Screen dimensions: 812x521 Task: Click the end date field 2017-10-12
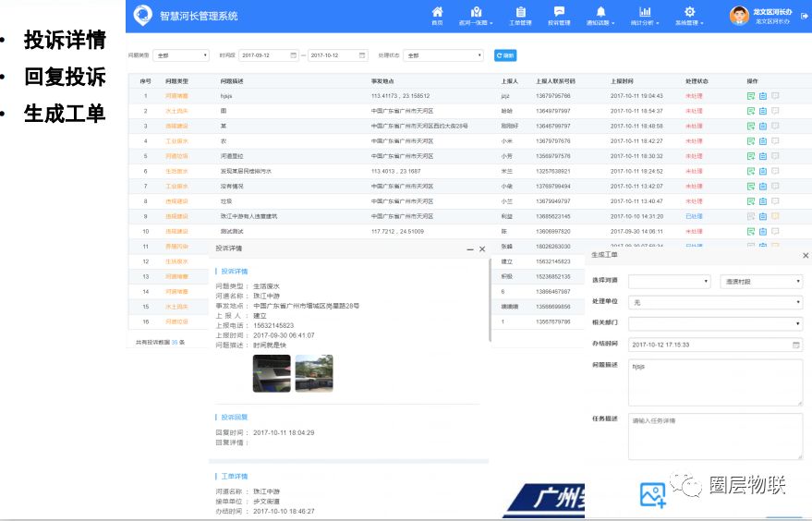click(x=338, y=55)
